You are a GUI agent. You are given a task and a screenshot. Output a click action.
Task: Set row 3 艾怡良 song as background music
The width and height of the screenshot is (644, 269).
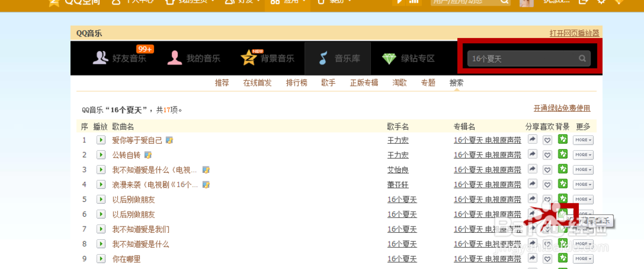click(x=563, y=169)
